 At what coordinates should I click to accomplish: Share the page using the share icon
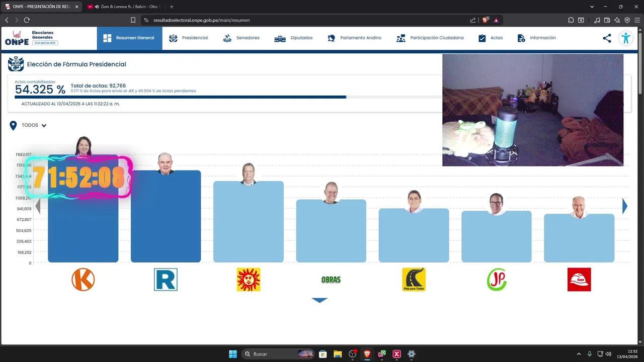tap(607, 38)
